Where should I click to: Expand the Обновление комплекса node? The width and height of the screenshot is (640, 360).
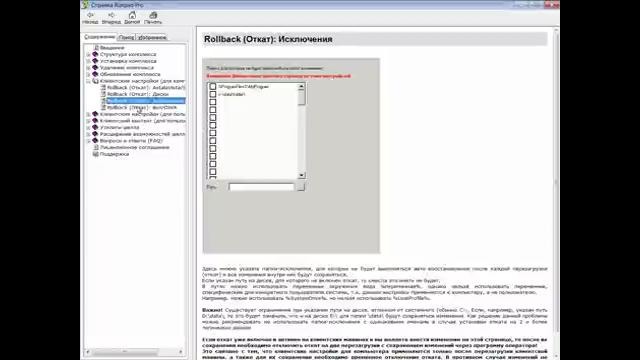click(x=88, y=74)
